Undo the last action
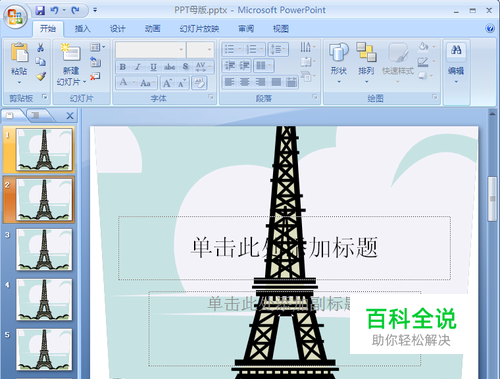Screen dimensions: 500x379 (54, 11)
